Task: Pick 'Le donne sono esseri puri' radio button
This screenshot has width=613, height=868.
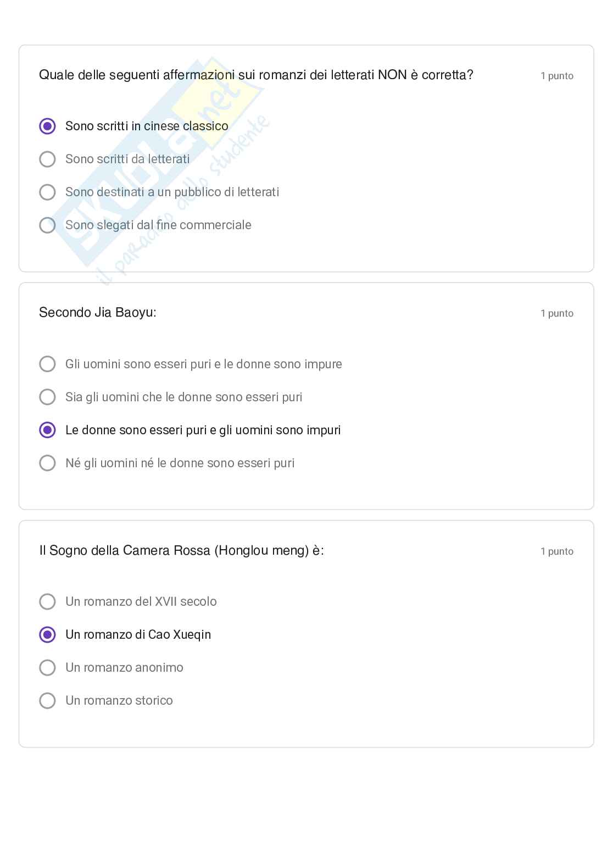Action: click(x=48, y=430)
